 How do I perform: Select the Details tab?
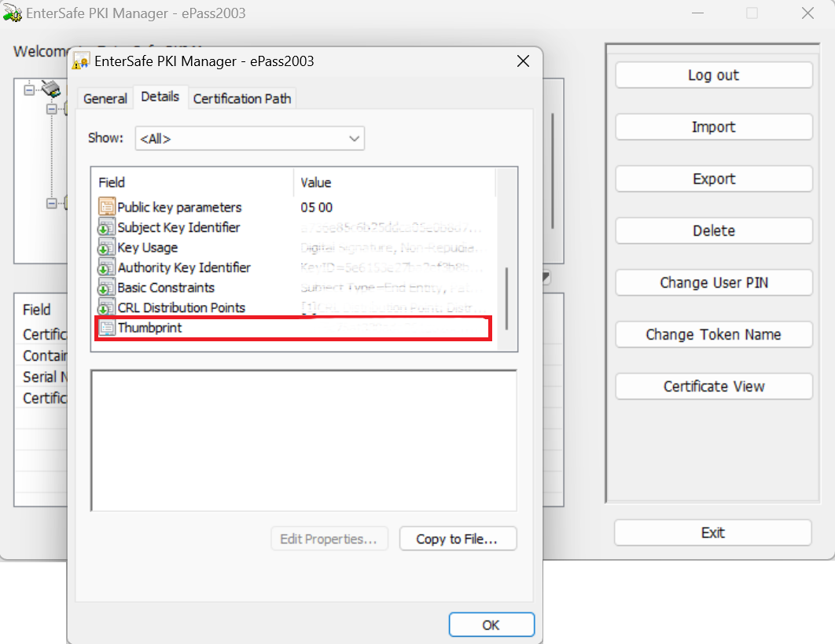click(x=160, y=97)
